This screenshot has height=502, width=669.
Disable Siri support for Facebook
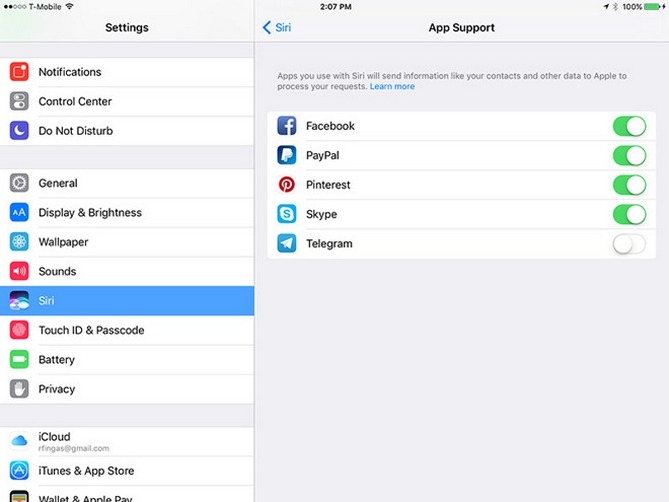pos(629,126)
